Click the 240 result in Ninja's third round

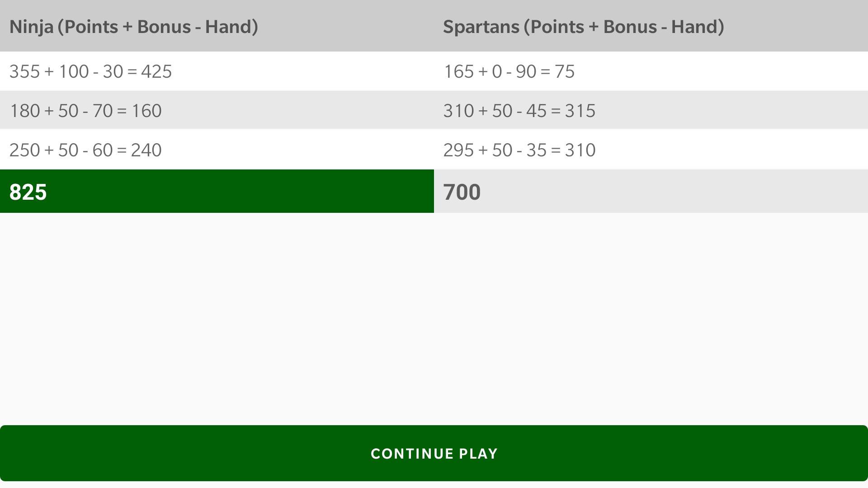146,150
